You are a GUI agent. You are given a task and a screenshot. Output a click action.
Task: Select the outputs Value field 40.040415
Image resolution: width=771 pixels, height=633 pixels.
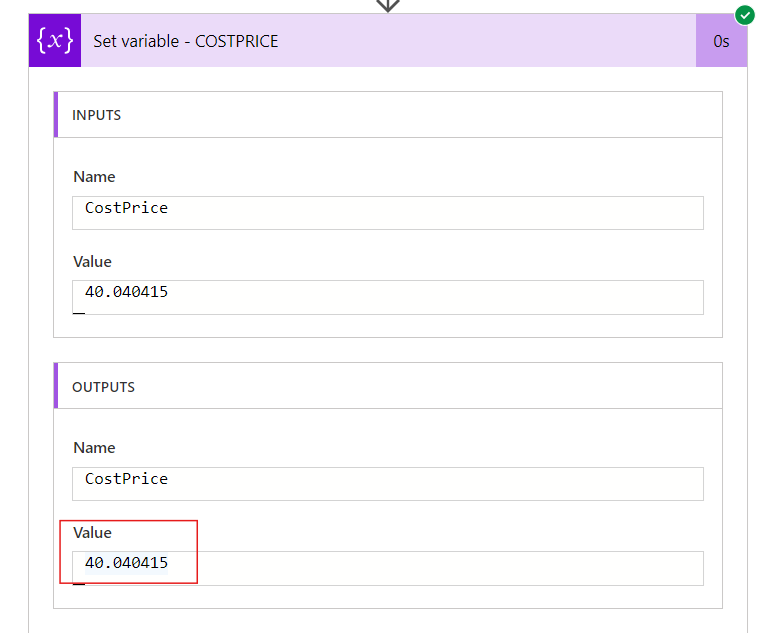point(388,569)
